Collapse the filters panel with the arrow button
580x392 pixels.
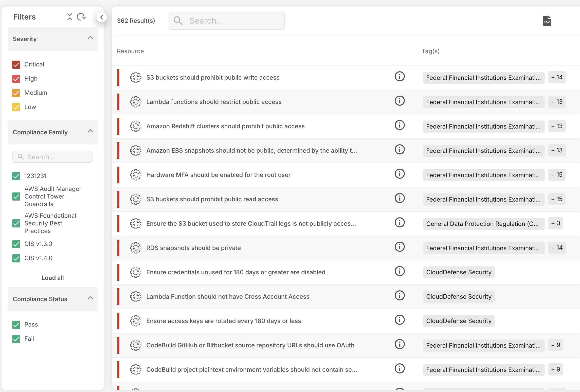click(102, 17)
